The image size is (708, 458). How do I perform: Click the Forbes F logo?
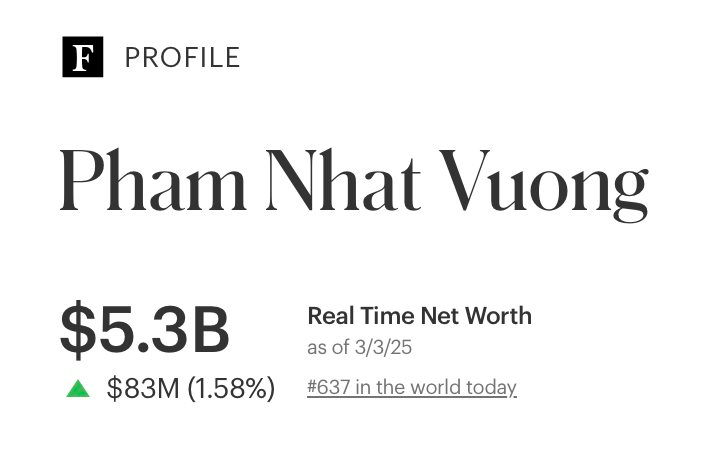tap(83, 57)
